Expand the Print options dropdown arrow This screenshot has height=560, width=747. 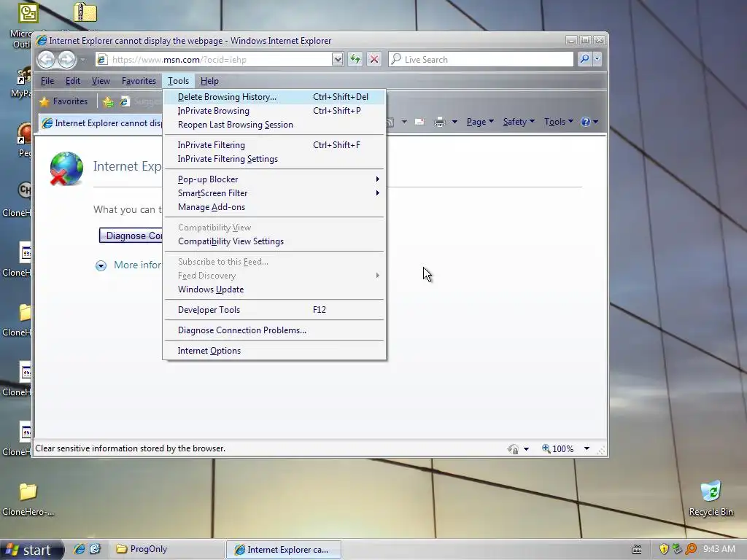click(454, 122)
